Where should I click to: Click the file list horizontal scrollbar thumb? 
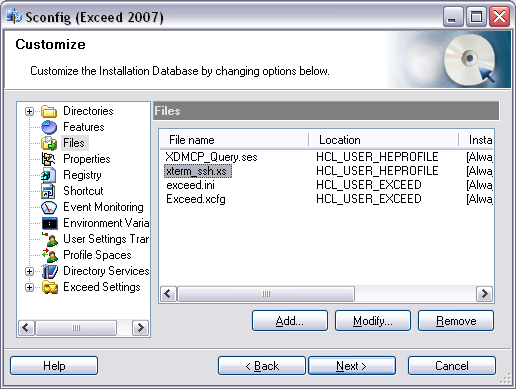(266, 294)
